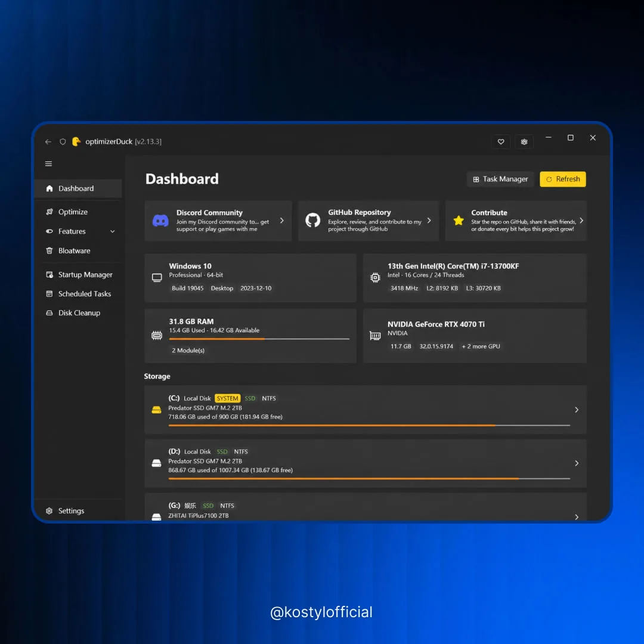
Task: Click the Storage section heading
Action: tap(157, 376)
